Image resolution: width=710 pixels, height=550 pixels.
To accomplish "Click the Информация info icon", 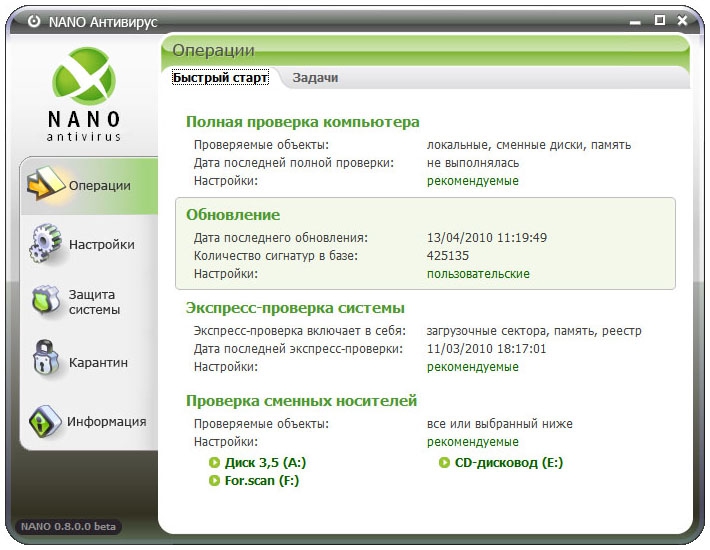I will click(45, 421).
